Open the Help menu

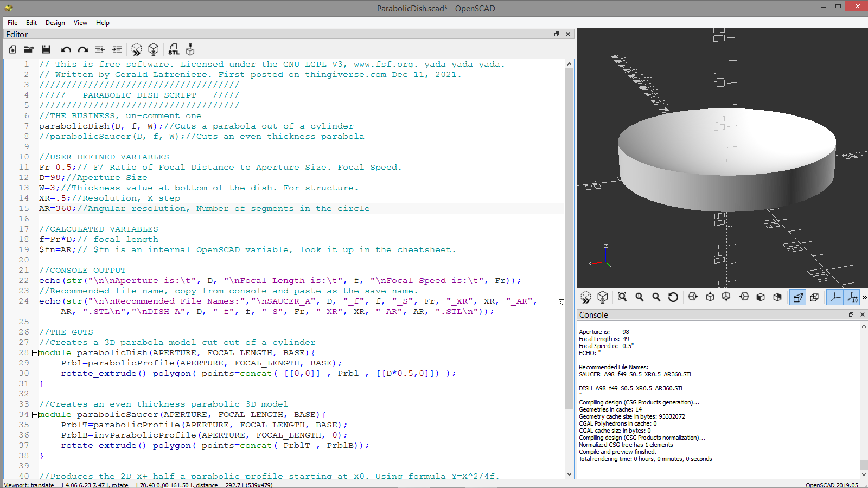[x=103, y=23]
